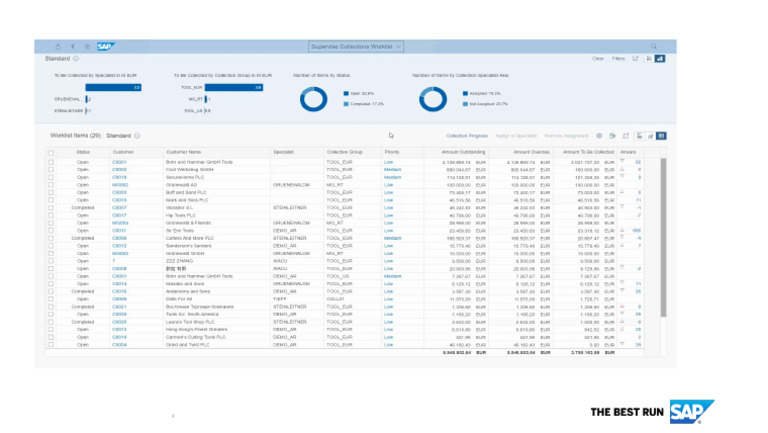This screenshot has width=768, height=433.
Task: Click arrears indicator icon in Cool Werkzeug row
Action: 622,169
